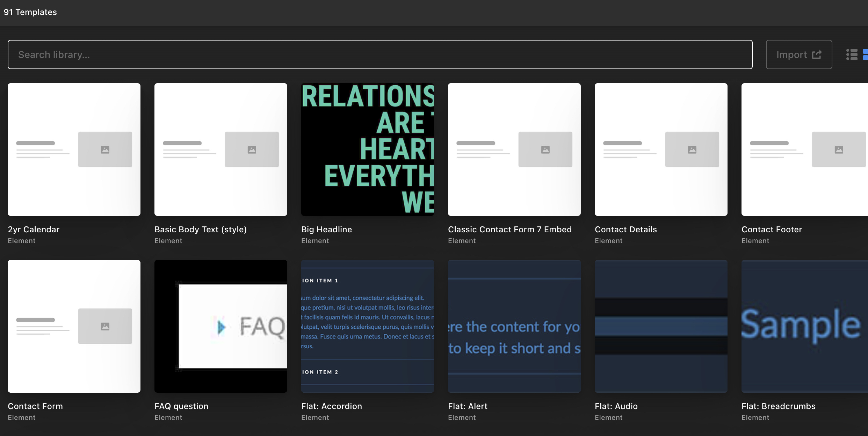Open the Flat: Accordion template thumbnail
Screen dimensions: 868x436
(x=367, y=326)
